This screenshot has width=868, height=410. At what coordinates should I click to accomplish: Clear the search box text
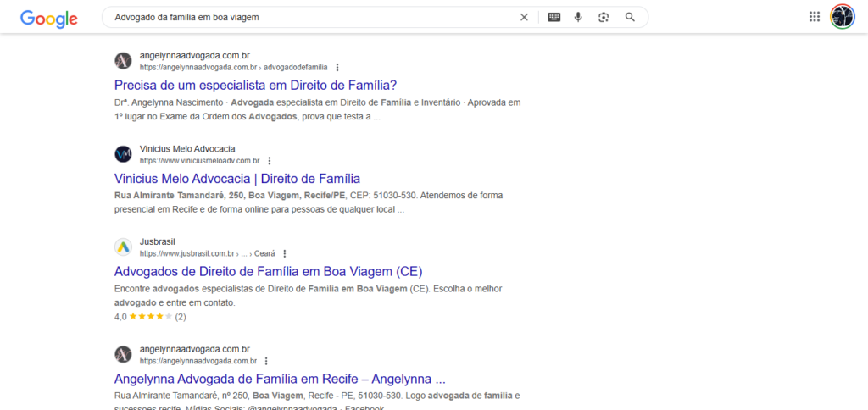pos(524,17)
